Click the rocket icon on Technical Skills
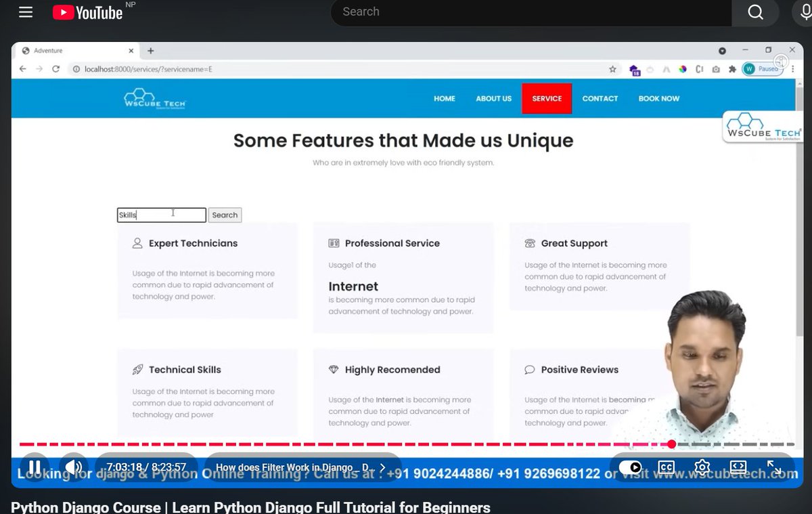Image resolution: width=812 pixels, height=514 pixels. pos(137,370)
